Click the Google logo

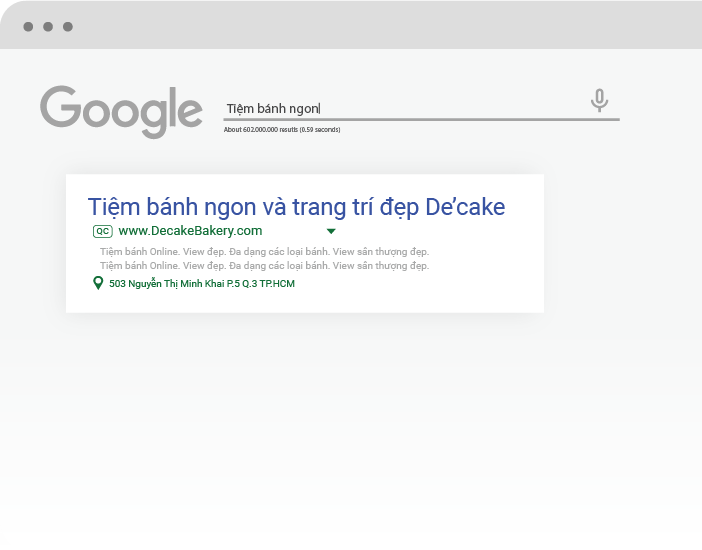[121, 112]
